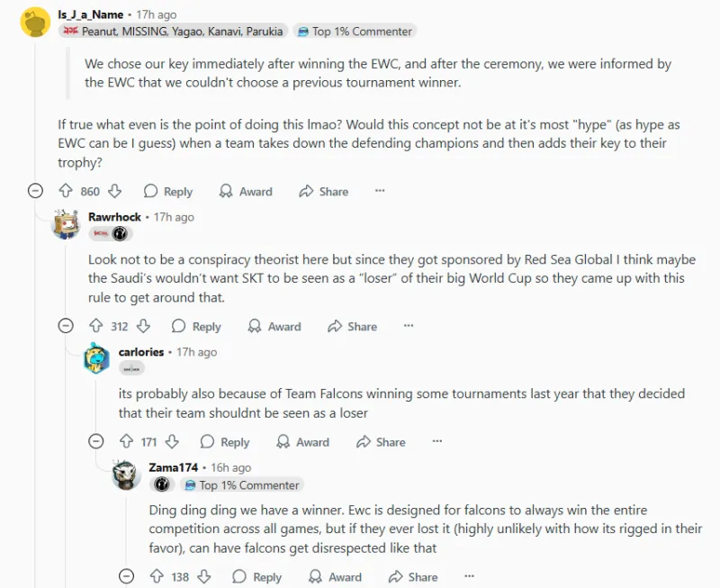This screenshot has height=588, width=720.
Task: Collapse Zama174's comment thread
Action: click(x=126, y=576)
